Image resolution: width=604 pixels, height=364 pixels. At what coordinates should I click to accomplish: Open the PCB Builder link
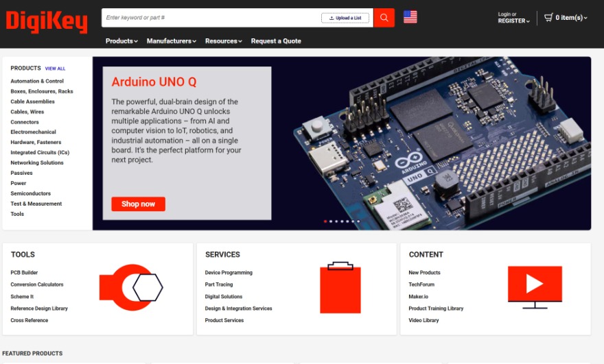24,273
